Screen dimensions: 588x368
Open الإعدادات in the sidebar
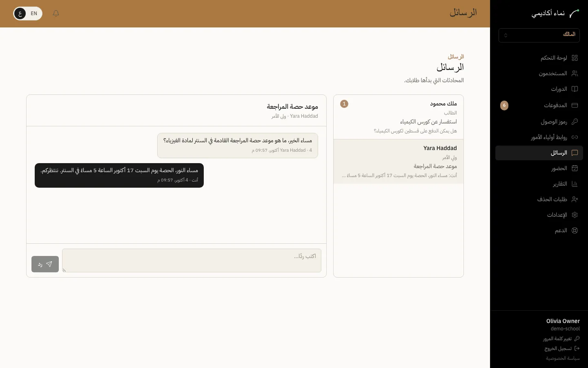point(539,215)
